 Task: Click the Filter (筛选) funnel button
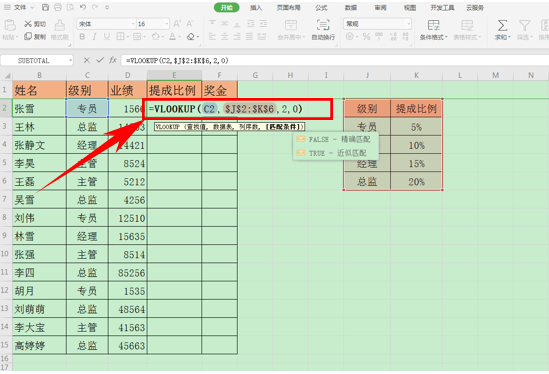524,30
